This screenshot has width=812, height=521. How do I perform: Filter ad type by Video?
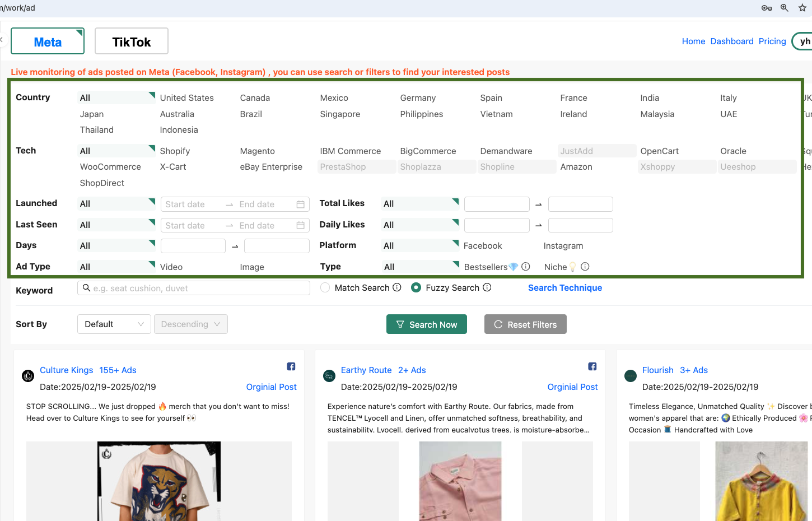coord(171,267)
